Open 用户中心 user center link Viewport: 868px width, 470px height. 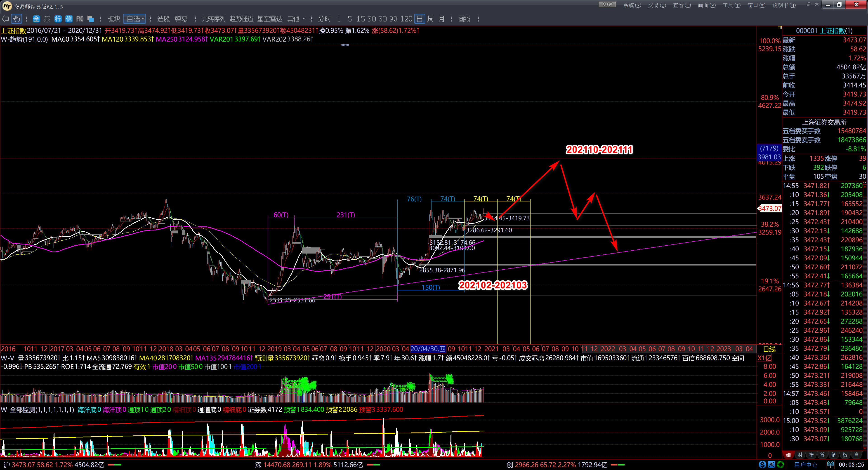tap(806, 465)
